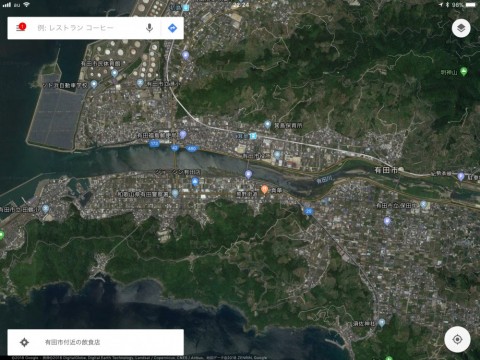Viewport: 480px width, 360px height.
Task: Tap the 有田市 city label
Action: click(x=386, y=170)
